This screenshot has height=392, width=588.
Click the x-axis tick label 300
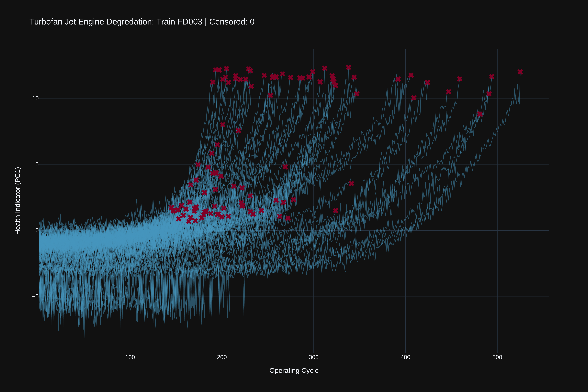pyautogui.click(x=313, y=357)
